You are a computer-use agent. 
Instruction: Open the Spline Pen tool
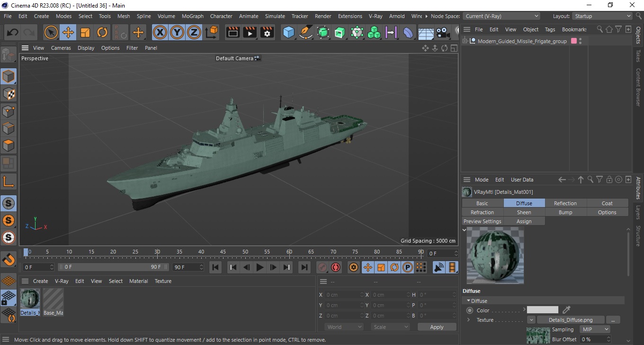click(306, 33)
